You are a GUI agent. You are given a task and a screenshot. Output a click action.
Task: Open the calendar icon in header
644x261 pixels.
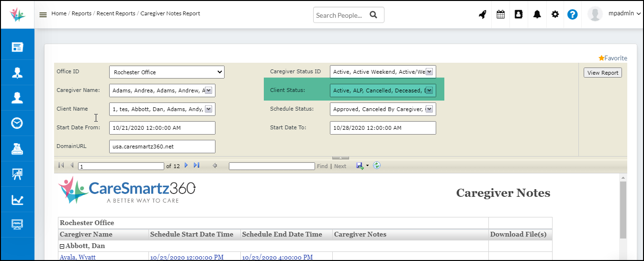click(x=500, y=14)
